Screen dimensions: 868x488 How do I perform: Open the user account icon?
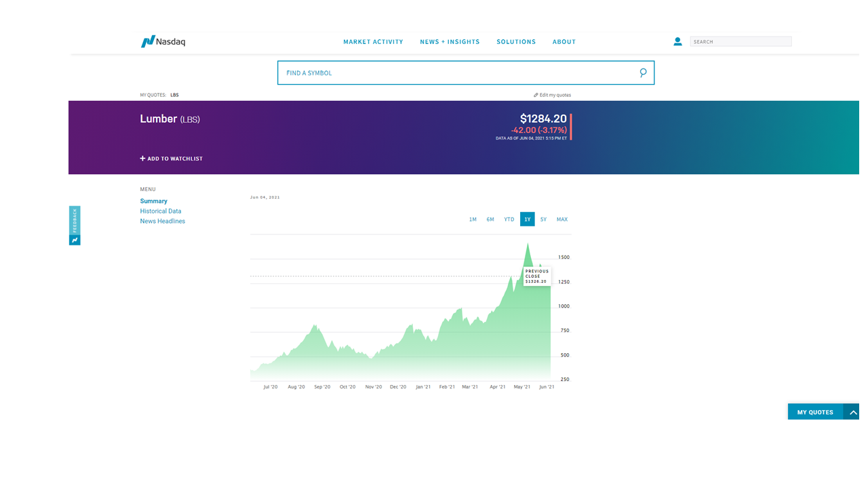pos(677,41)
